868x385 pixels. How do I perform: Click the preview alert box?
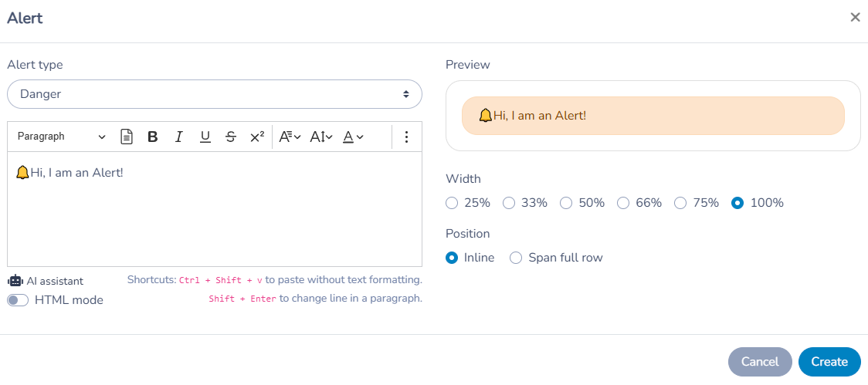tap(653, 116)
